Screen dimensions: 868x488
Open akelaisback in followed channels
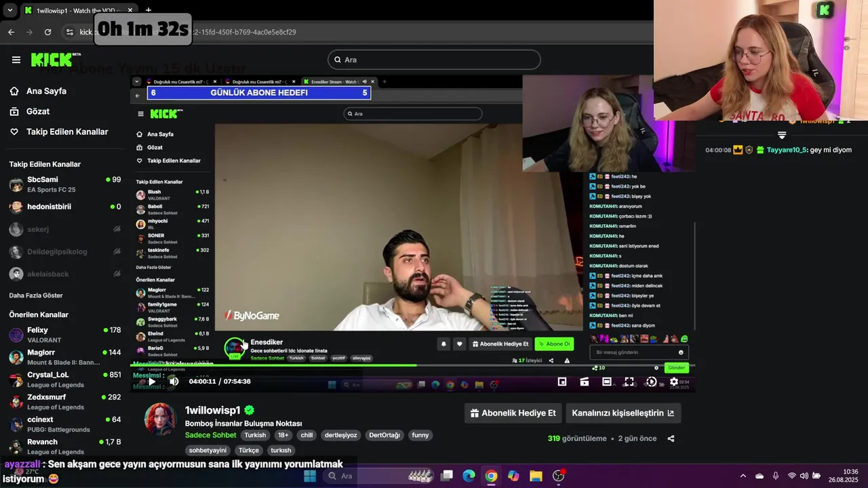(x=64, y=274)
